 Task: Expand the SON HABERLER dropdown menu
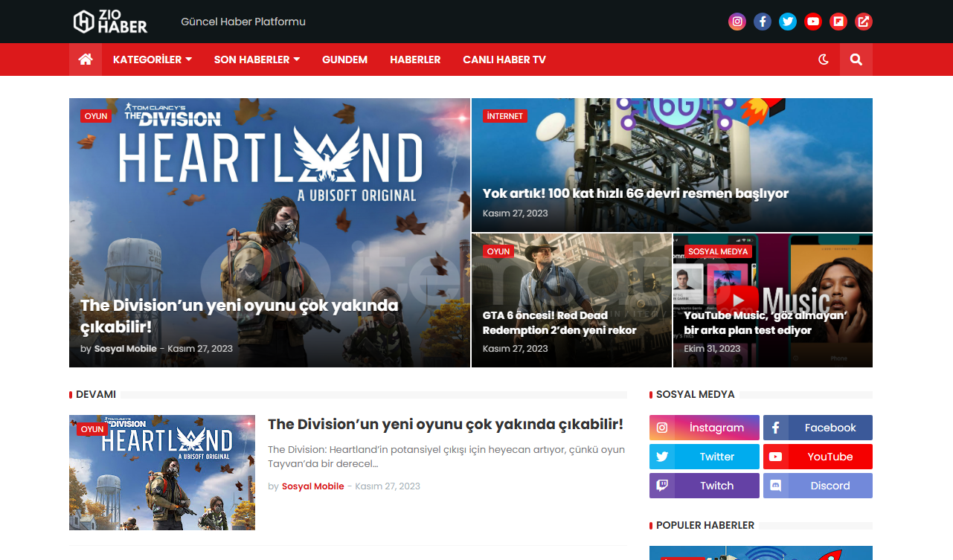[x=257, y=59]
